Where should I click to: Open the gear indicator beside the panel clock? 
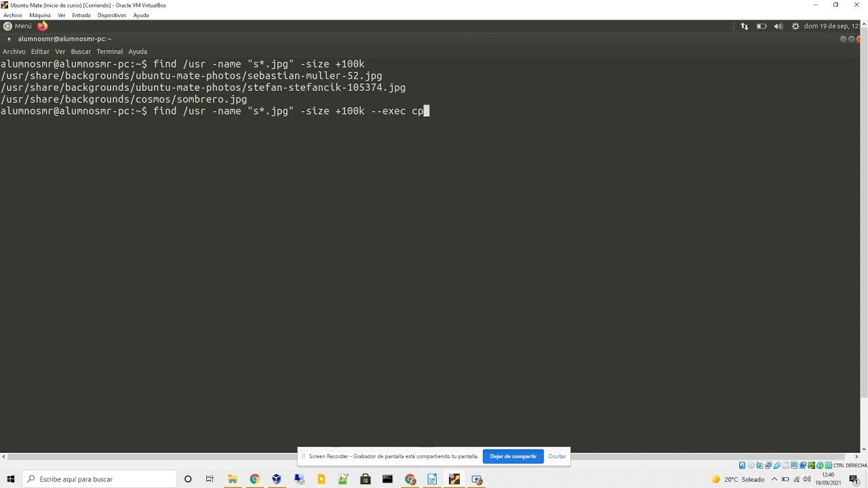pos(795,26)
